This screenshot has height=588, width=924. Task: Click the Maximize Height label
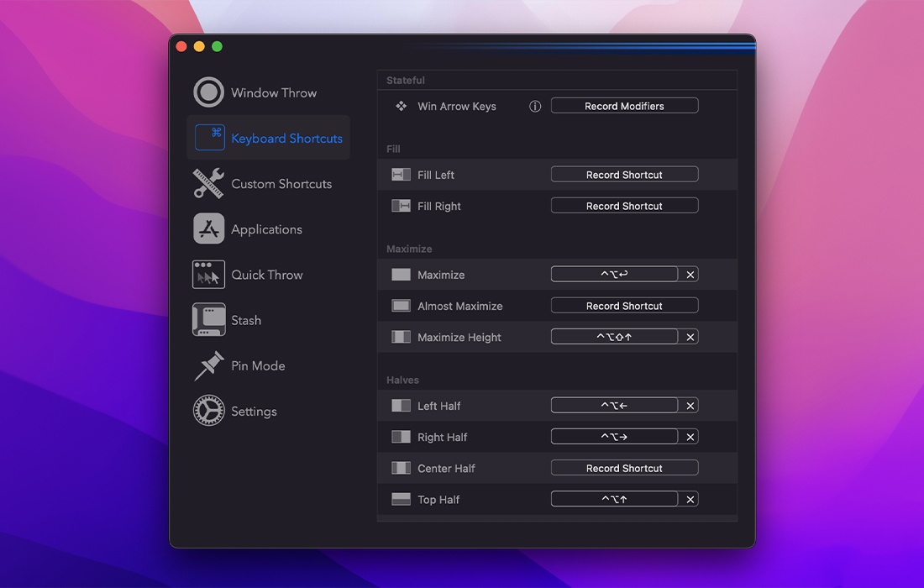click(x=459, y=337)
